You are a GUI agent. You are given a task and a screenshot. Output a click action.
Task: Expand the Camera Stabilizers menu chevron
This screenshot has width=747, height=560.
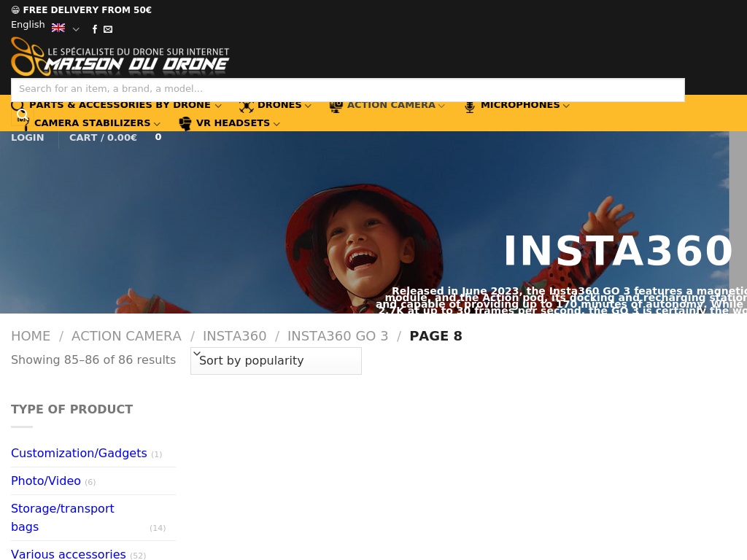click(158, 124)
